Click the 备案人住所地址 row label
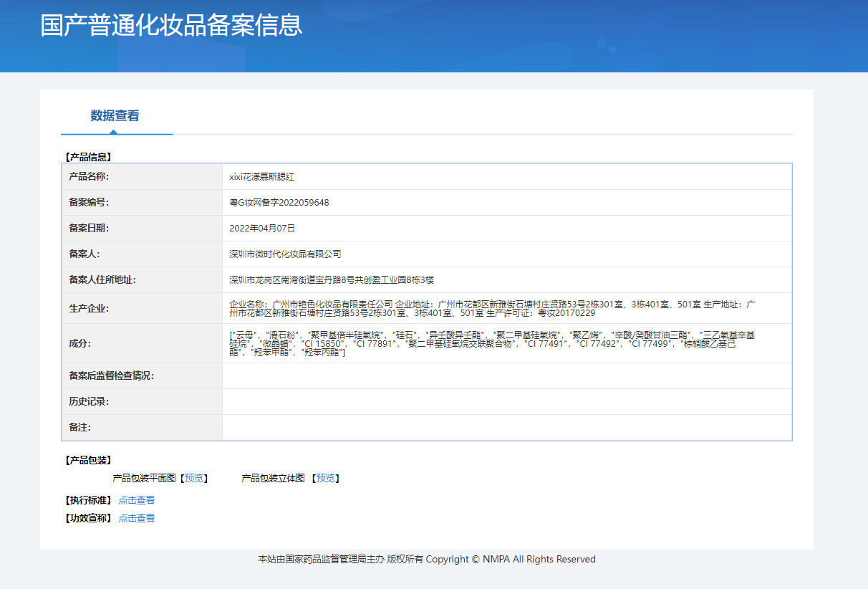This screenshot has height=589, width=868. (x=102, y=279)
